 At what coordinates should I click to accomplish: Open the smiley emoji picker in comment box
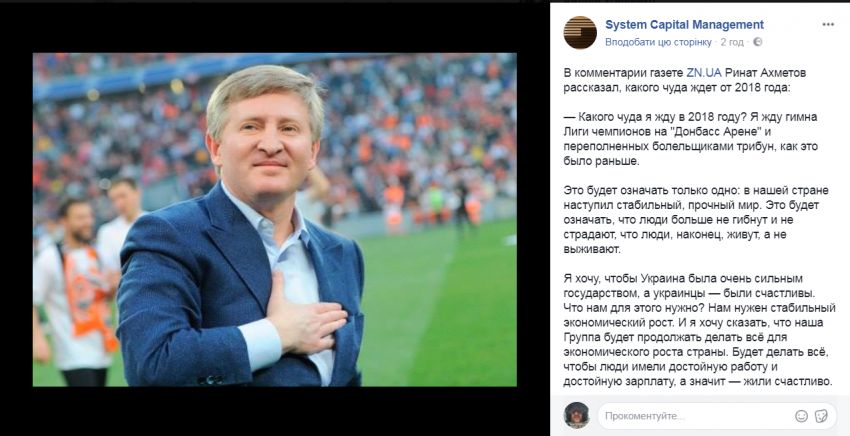click(801, 416)
